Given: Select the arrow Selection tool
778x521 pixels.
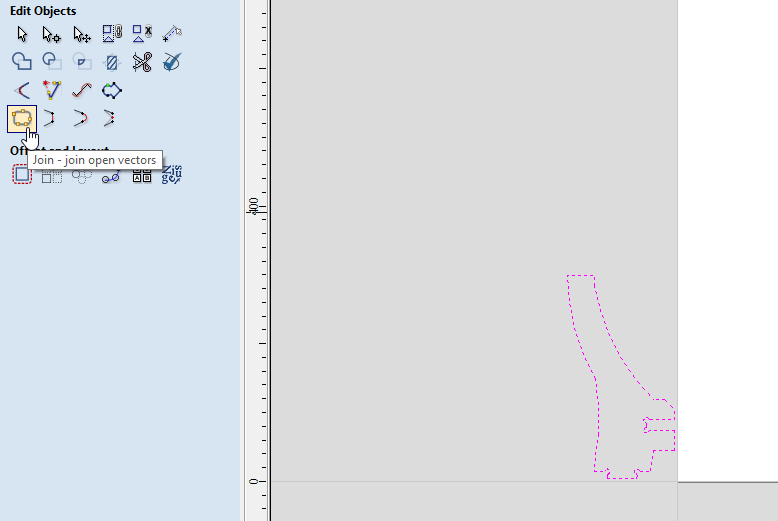Looking at the screenshot, I should point(22,34).
